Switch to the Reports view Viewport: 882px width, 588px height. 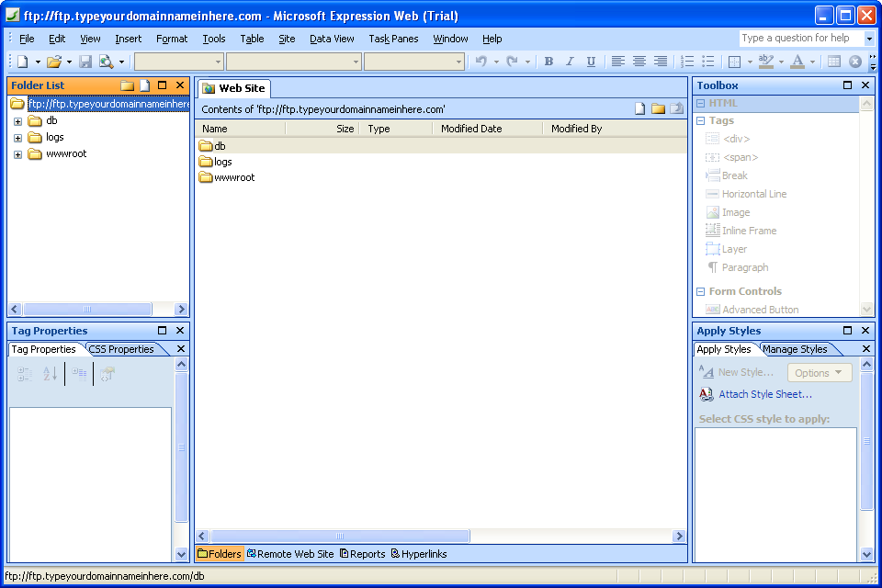(363, 554)
